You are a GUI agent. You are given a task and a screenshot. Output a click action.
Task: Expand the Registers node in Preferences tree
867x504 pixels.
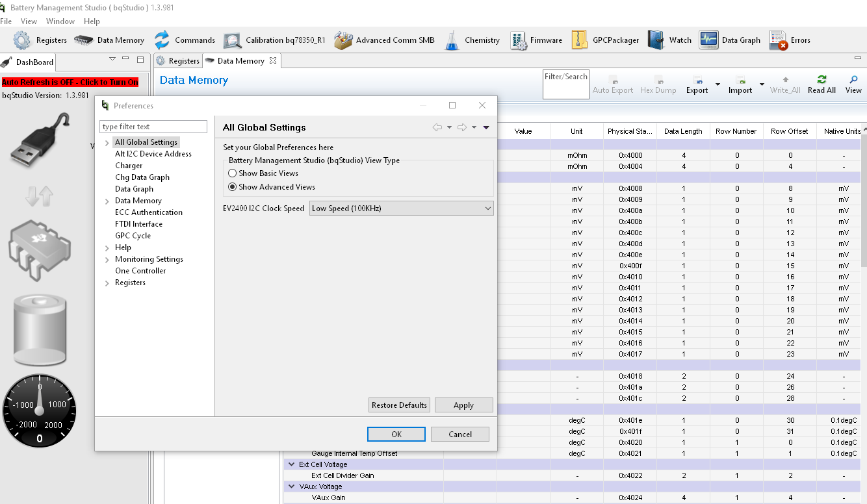tap(107, 283)
